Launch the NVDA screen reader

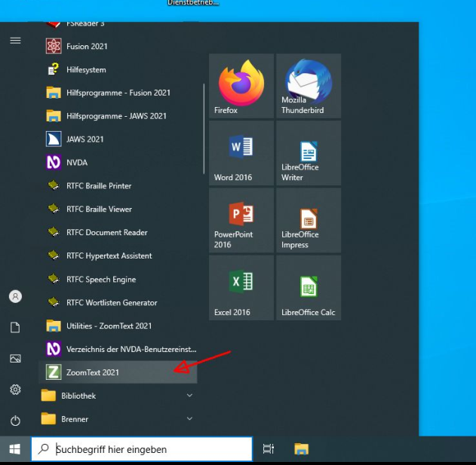pos(118,163)
